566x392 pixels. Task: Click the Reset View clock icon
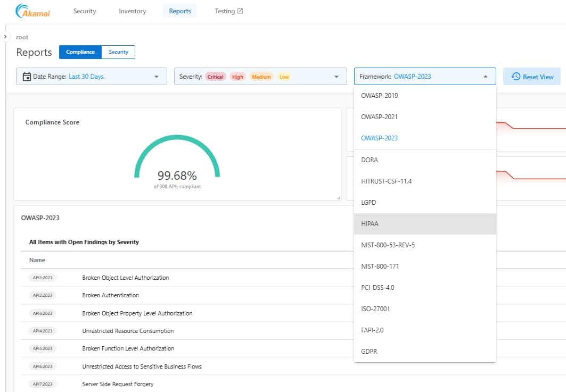[x=515, y=77]
